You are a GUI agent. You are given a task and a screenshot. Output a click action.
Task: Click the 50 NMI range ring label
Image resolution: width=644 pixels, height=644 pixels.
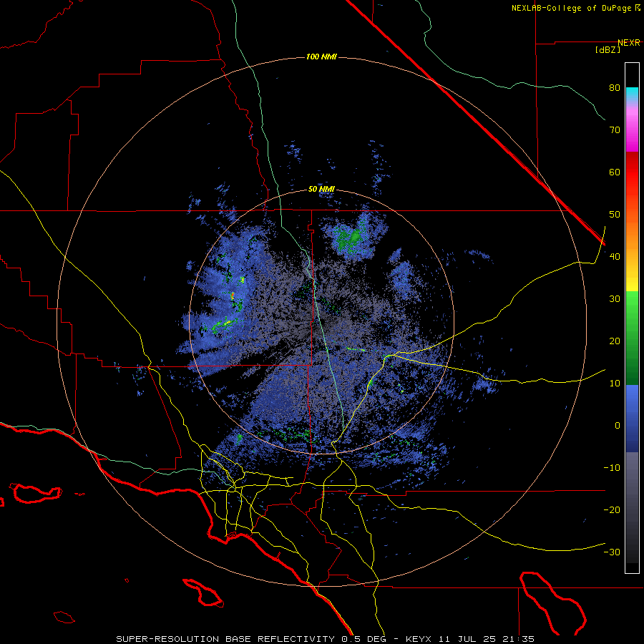point(321,190)
